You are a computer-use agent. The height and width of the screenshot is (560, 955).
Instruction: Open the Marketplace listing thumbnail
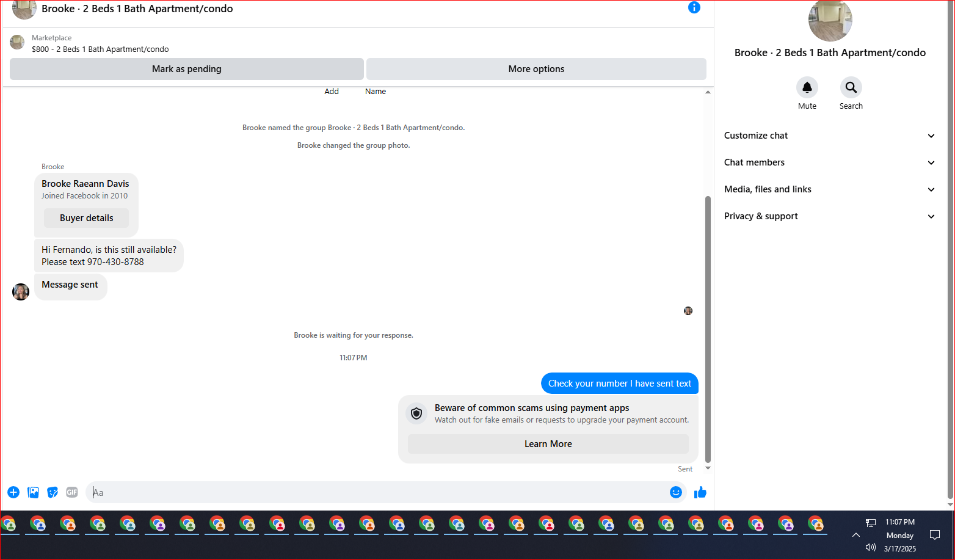pyautogui.click(x=17, y=42)
